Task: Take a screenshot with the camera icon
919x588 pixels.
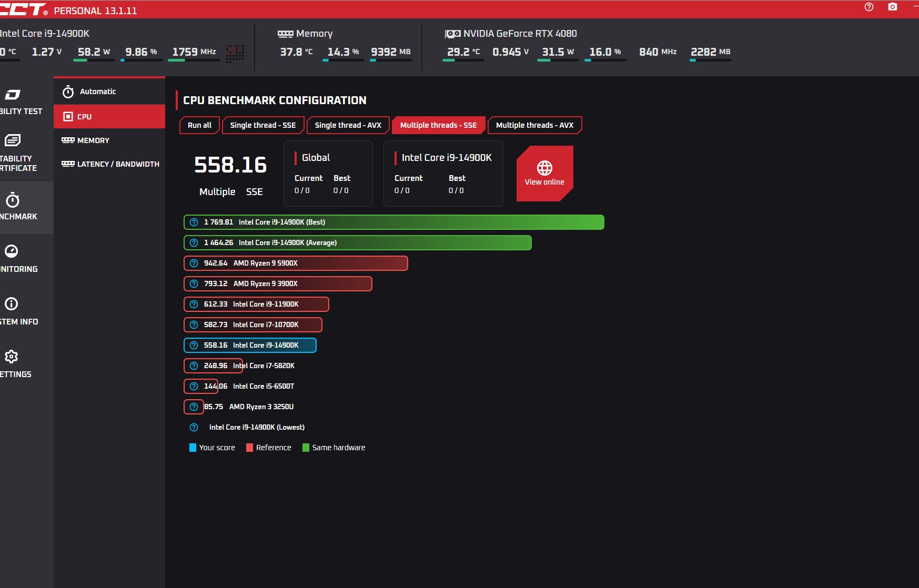Action: coord(892,8)
